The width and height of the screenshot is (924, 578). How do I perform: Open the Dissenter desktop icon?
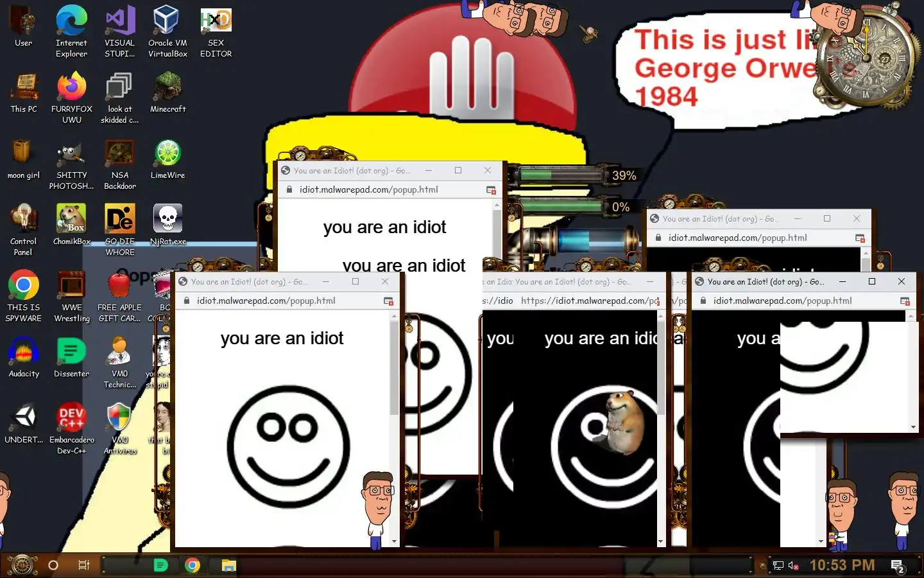(71, 357)
